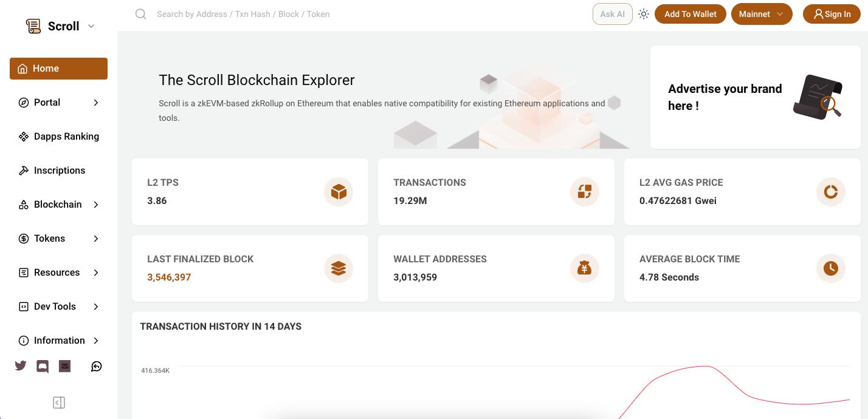Screen dimensions: 868x419
Task: Click the search magnifier icon
Action: 141,14
